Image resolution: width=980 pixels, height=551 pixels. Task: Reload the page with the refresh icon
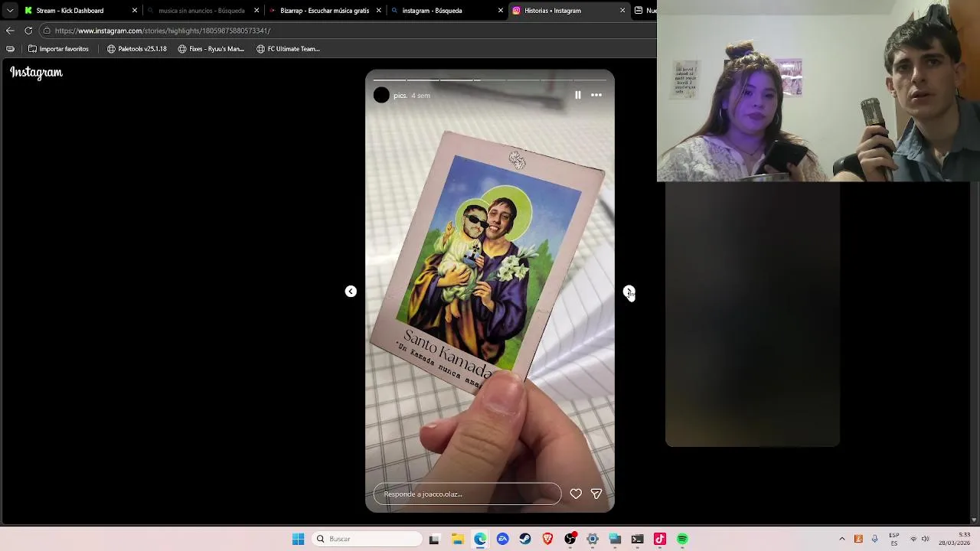click(28, 31)
